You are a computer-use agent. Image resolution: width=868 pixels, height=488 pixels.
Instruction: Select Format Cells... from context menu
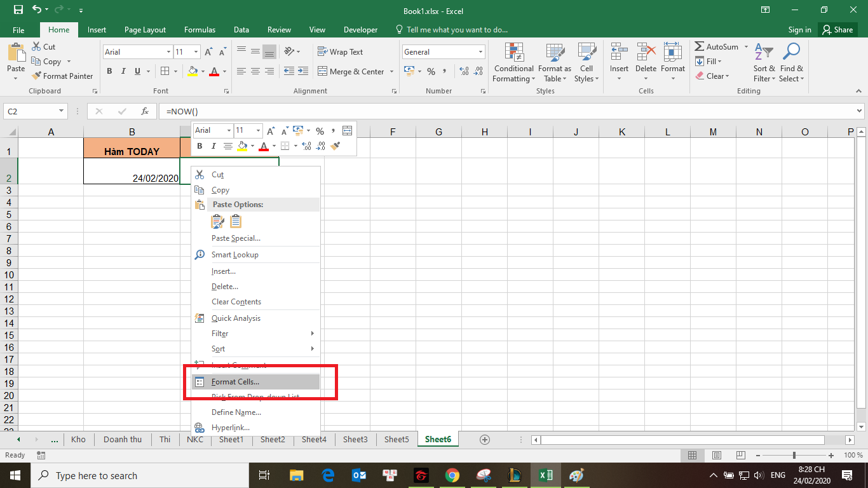(x=235, y=382)
